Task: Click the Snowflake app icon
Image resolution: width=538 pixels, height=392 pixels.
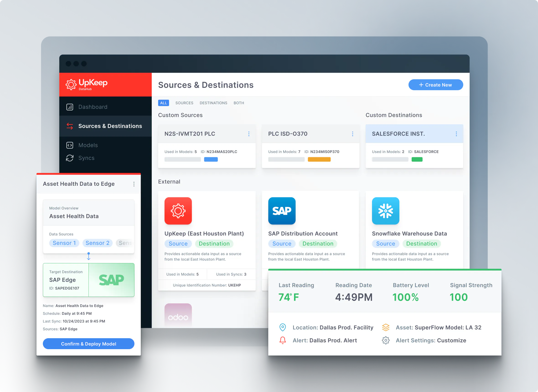Action: pos(385,211)
